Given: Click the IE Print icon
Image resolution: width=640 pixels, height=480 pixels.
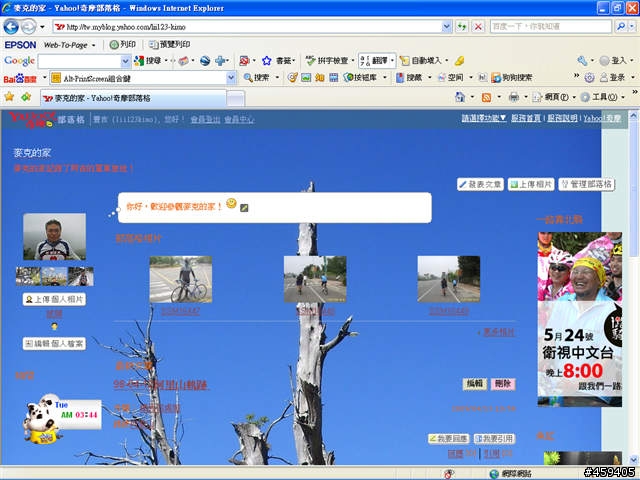Looking at the screenshot, I should pyautogui.click(x=514, y=97).
